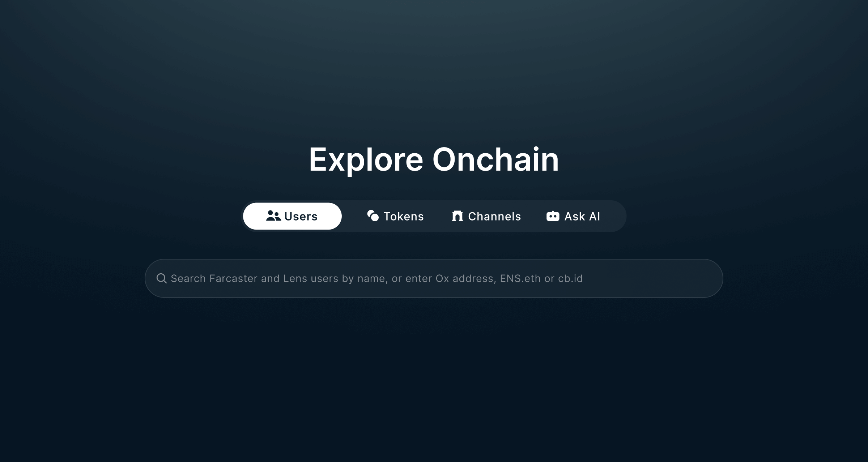Select the Ask AI tab
868x462 pixels.
(x=573, y=216)
